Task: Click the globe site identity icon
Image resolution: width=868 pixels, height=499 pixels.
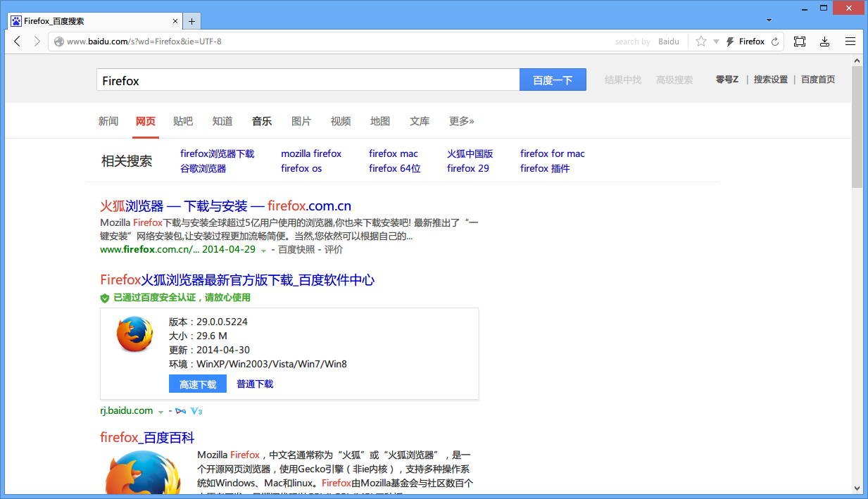Action: [59, 42]
